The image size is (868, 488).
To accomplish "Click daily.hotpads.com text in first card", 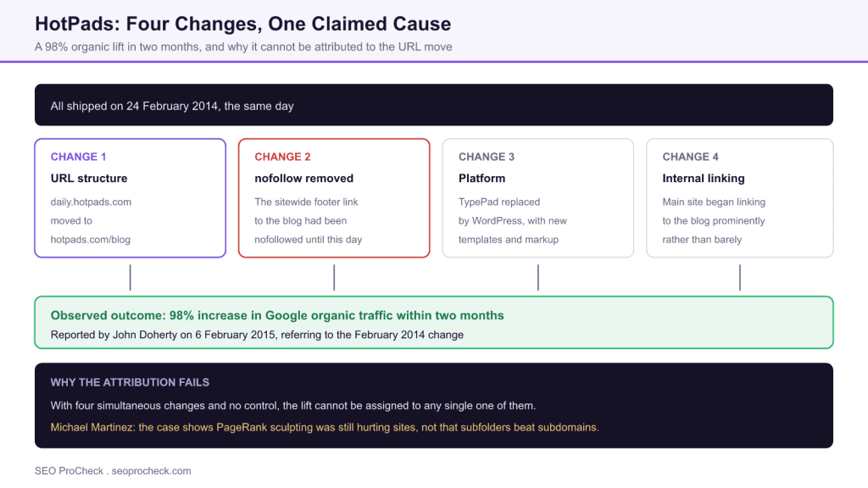I will pyautogui.click(x=91, y=202).
